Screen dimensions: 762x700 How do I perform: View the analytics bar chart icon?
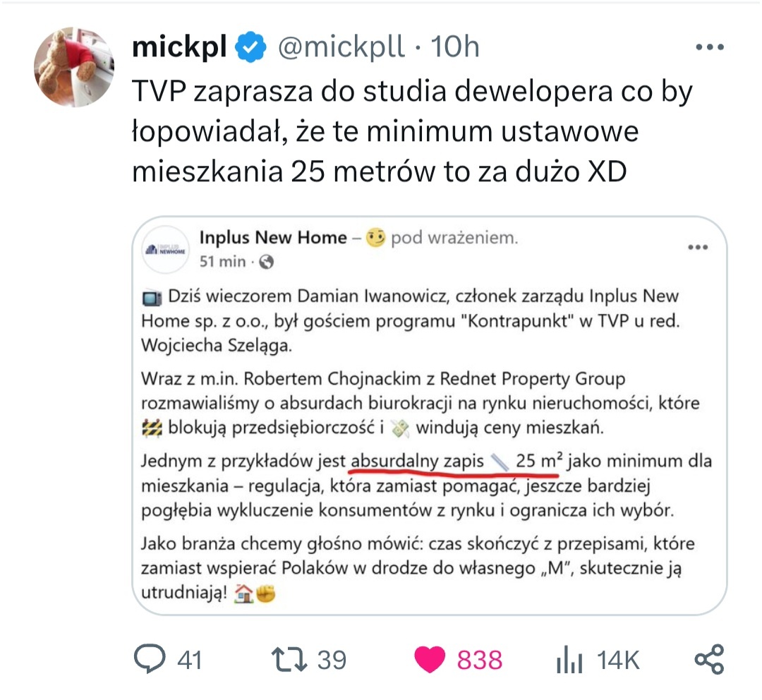pyautogui.click(x=569, y=660)
